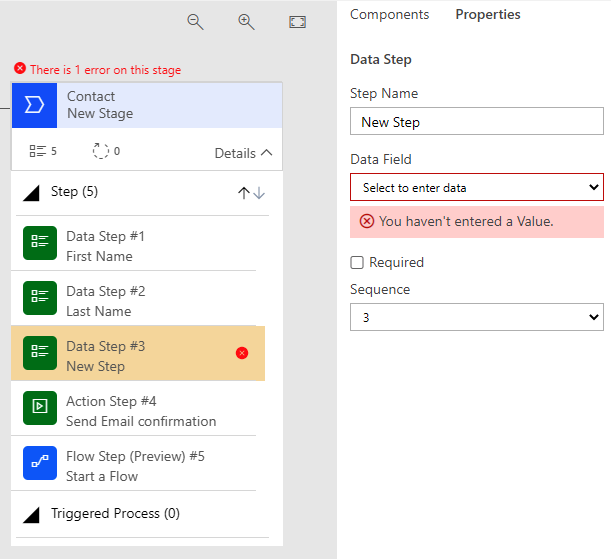Click the zoom out magnifier icon
The image size is (611, 559).
pos(195,22)
